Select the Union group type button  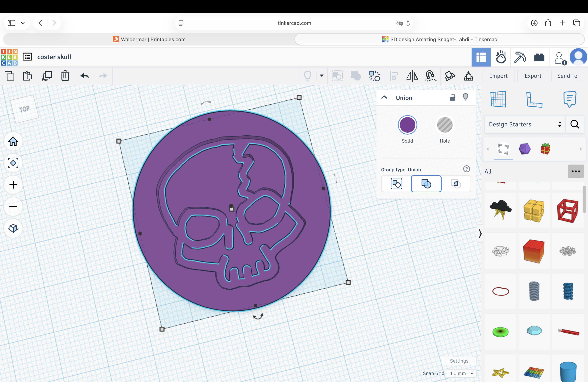click(x=426, y=184)
